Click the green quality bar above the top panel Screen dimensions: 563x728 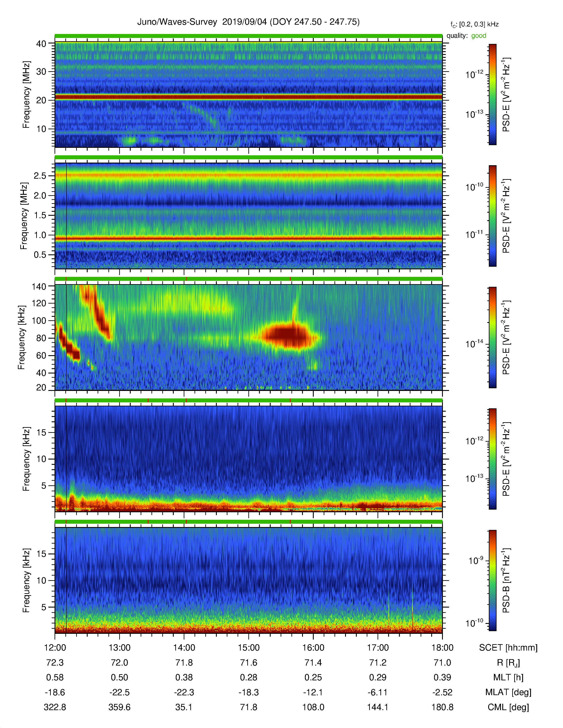[x=248, y=36]
